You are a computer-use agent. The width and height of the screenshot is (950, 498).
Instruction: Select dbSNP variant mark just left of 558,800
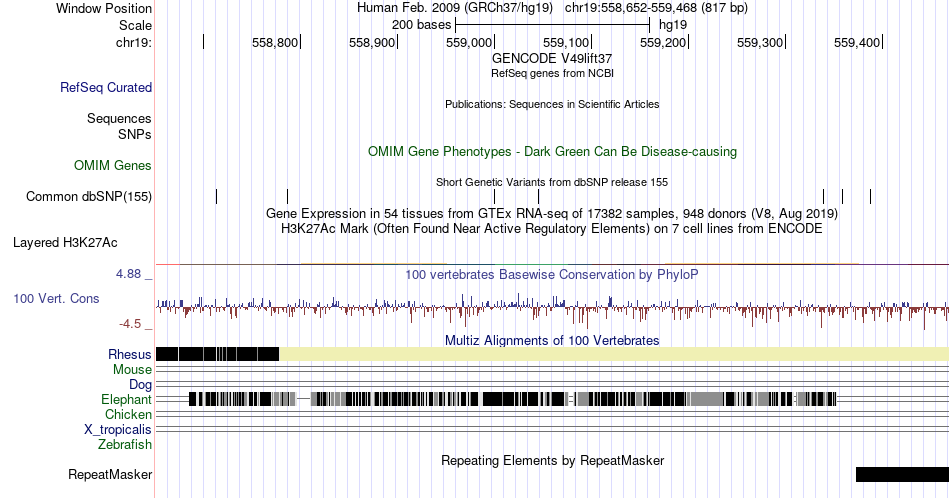288,196
